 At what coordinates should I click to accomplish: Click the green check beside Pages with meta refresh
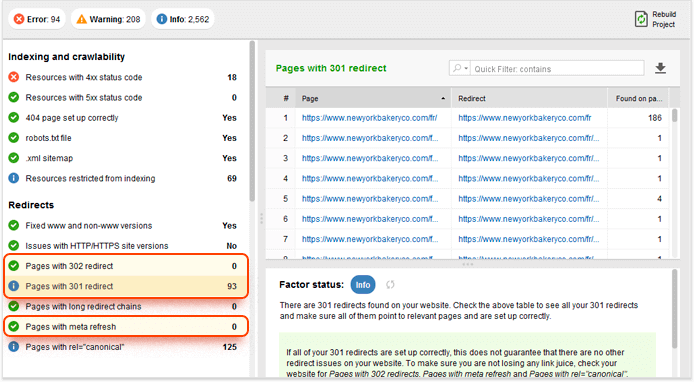click(x=14, y=326)
